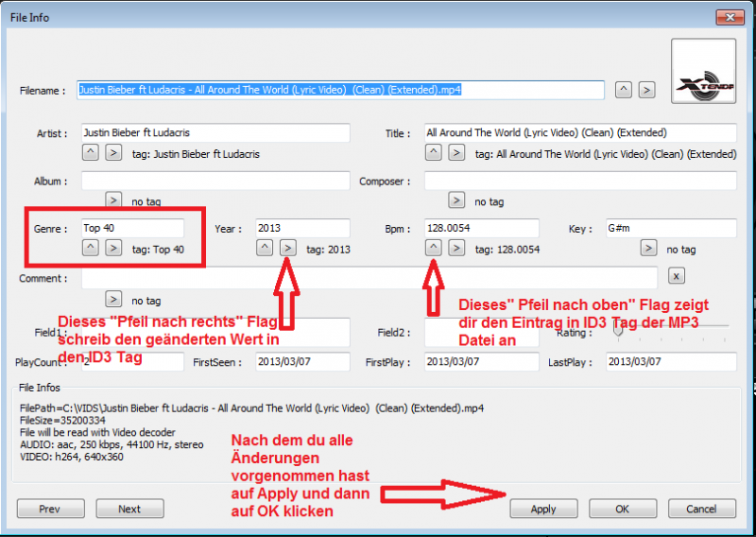Click into the Key field showing G#m

671,228
